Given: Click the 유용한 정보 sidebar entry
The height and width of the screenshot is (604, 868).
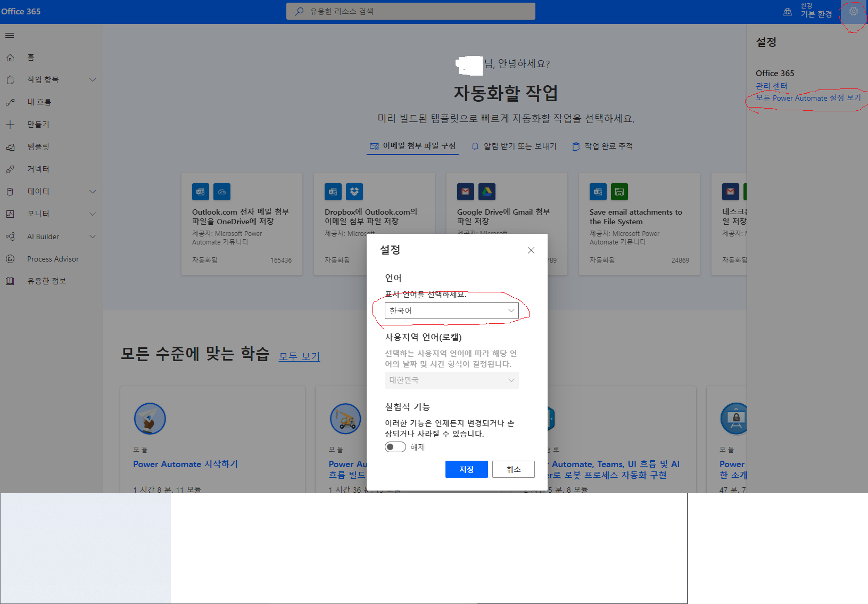Looking at the screenshot, I should click(47, 281).
